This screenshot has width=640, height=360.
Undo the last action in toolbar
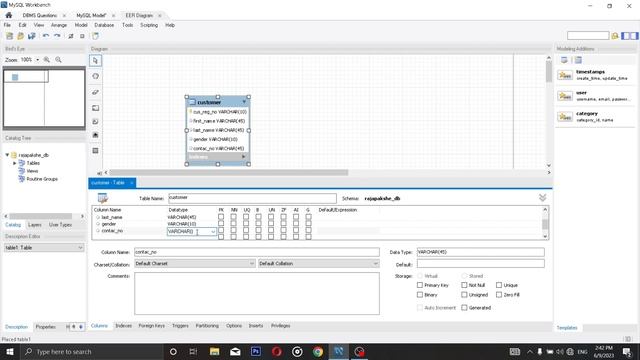[x=46, y=36]
